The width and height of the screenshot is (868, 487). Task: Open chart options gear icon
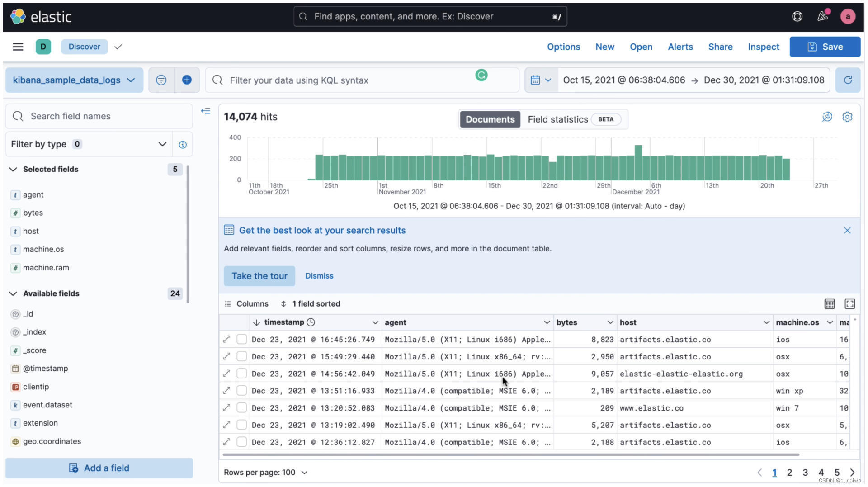tap(847, 117)
